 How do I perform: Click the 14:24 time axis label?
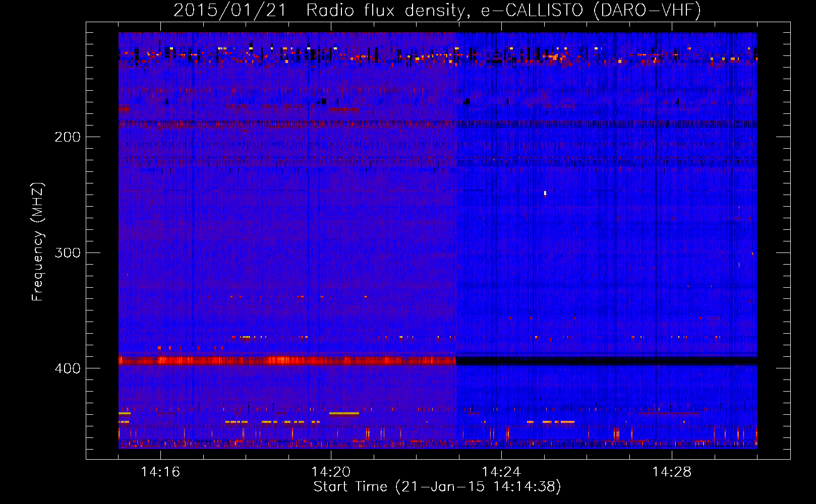tap(501, 472)
